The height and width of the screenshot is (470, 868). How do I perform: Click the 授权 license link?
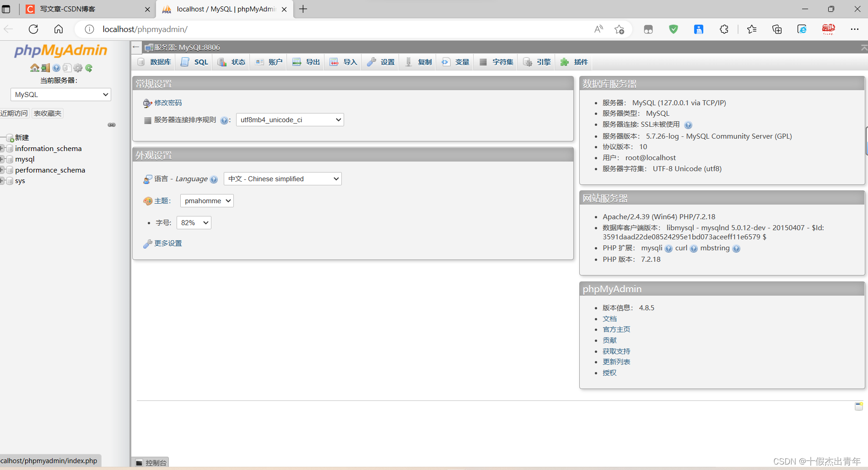609,373
